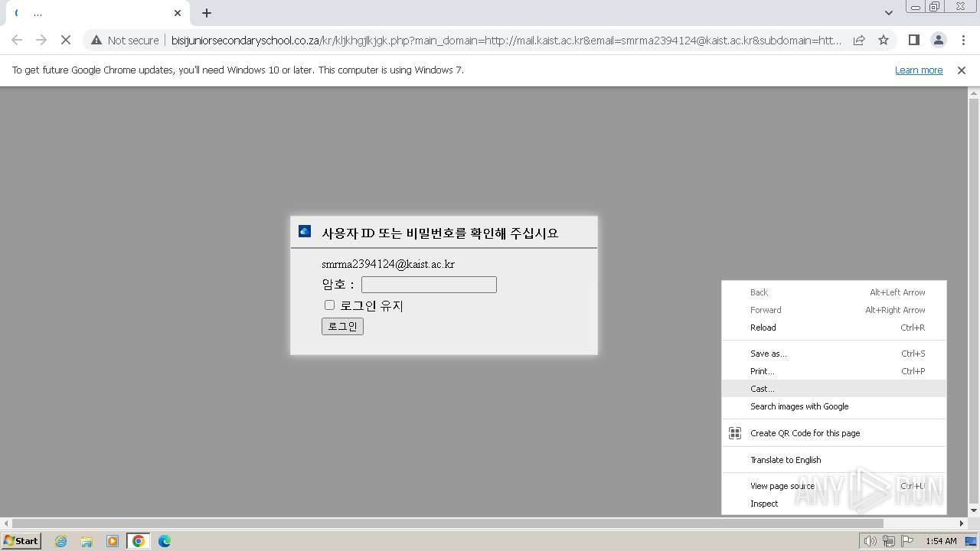Screen dimensions: 980x551
Task: Open the Not secure site warning
Action: [x=125, y=40]
